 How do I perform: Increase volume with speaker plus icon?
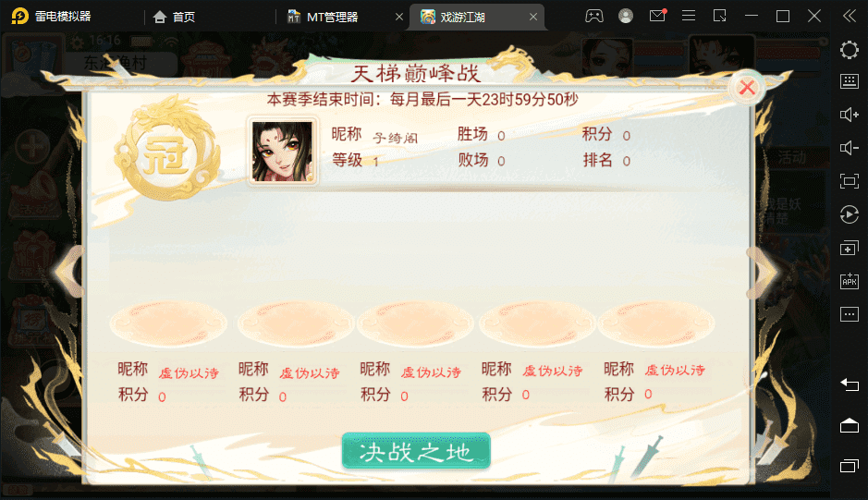coord(850,115)
